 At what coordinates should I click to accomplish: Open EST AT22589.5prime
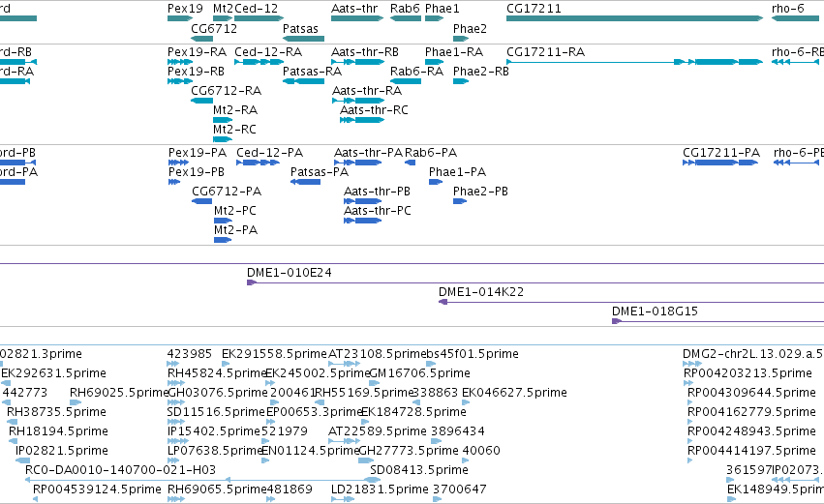click(344, 441)
